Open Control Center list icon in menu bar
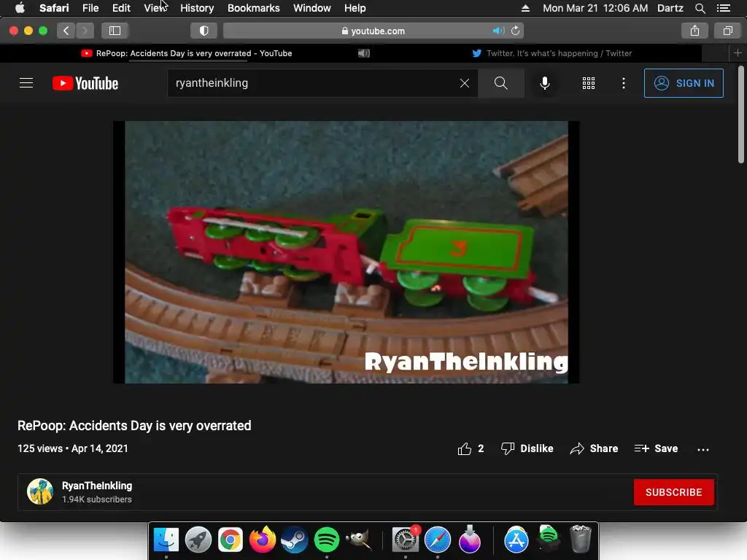Image resolution: width=747 pixels, height=560 pixels. pyautogui.click(x=724, y=8)
